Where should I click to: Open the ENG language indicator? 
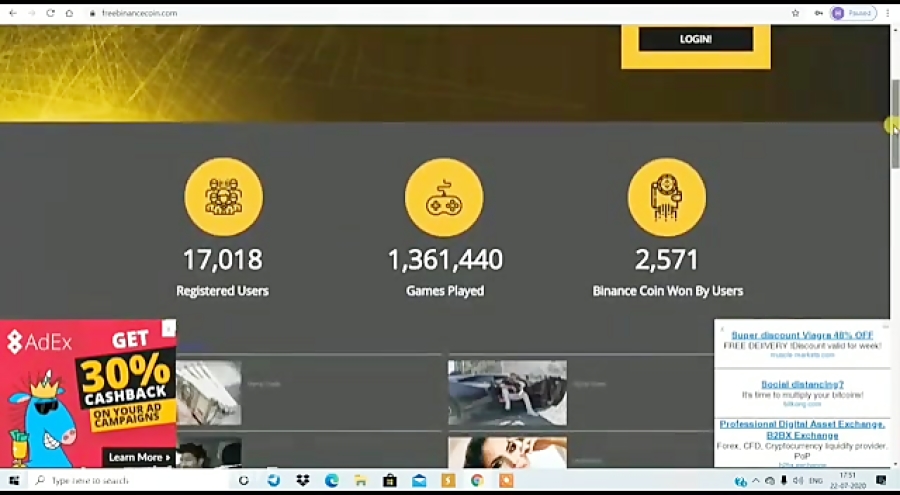point(816,481)
